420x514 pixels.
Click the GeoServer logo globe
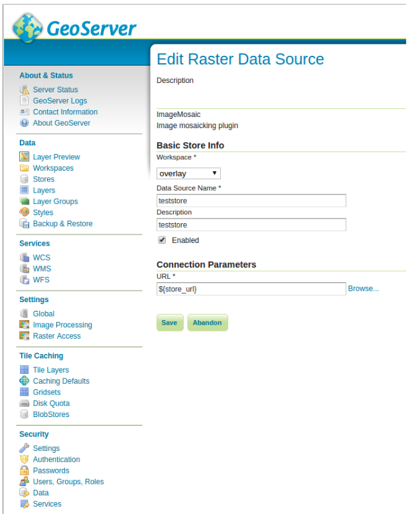click(x=28, y=29)
